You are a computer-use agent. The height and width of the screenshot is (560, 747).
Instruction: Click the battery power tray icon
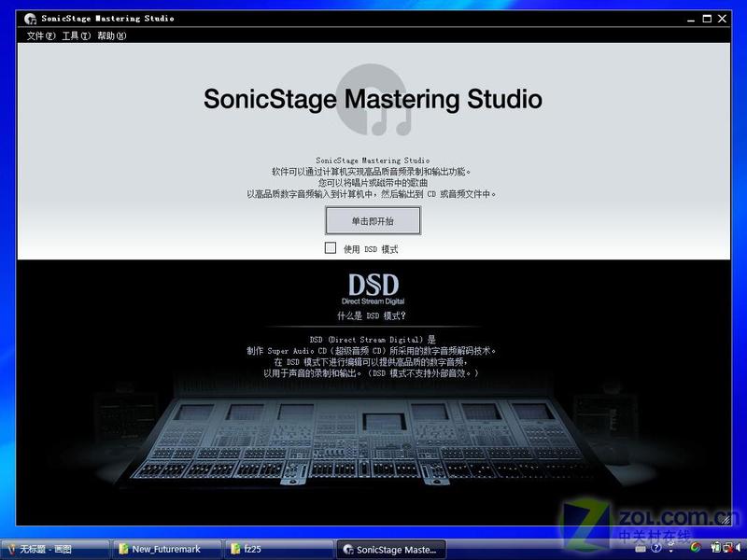tap(716, 548)
